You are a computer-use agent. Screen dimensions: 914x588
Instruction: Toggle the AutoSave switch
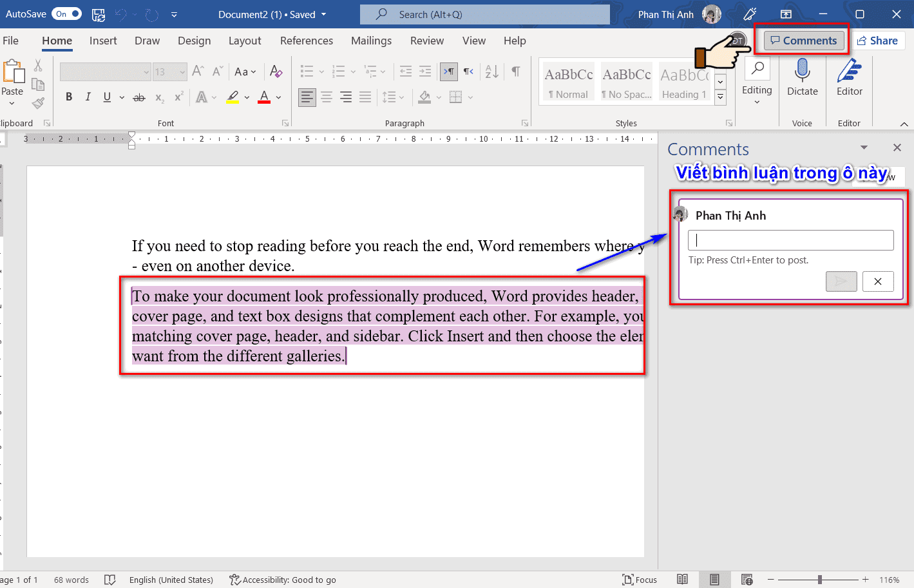(x=66, y=14)
